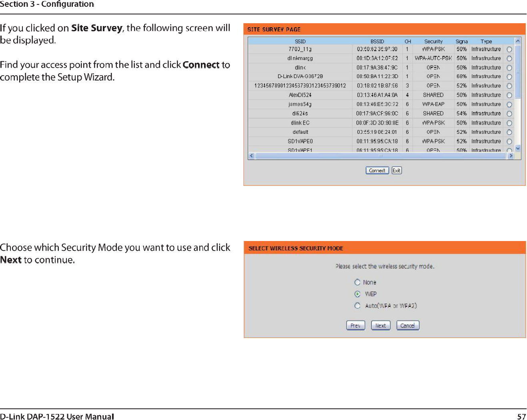Select the di624s network radio button
The image size is (527, 420).
[x=509, y=114]
